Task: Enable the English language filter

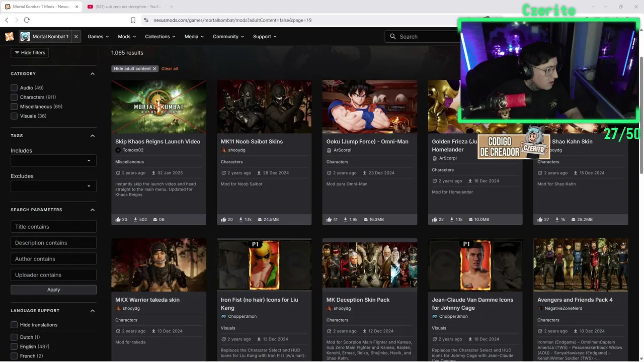Action: click(x=14, y=347)
